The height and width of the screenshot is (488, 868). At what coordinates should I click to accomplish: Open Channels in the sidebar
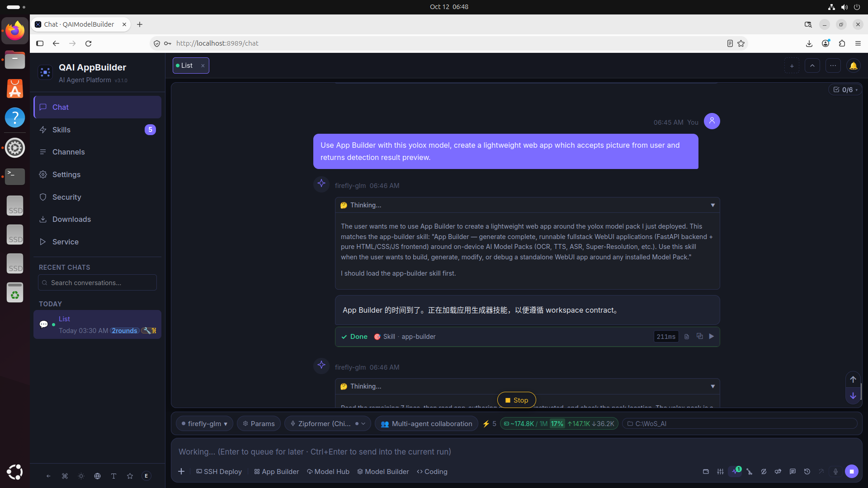coord(97,152)
